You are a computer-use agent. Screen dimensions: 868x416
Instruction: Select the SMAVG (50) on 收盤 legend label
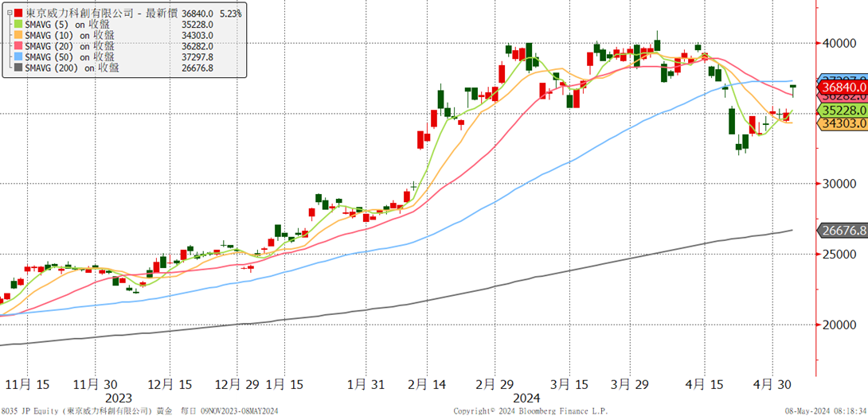pyautogui.click(x=72, y=57)
